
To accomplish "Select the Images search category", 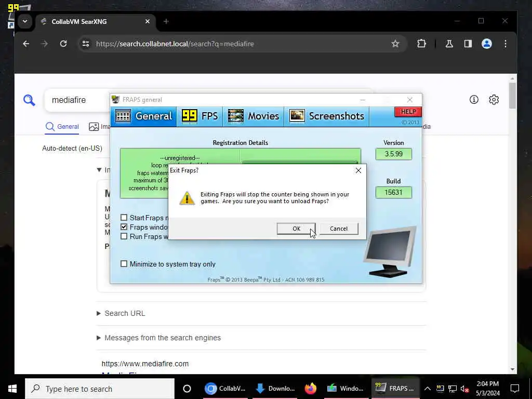I will [99, 127].
